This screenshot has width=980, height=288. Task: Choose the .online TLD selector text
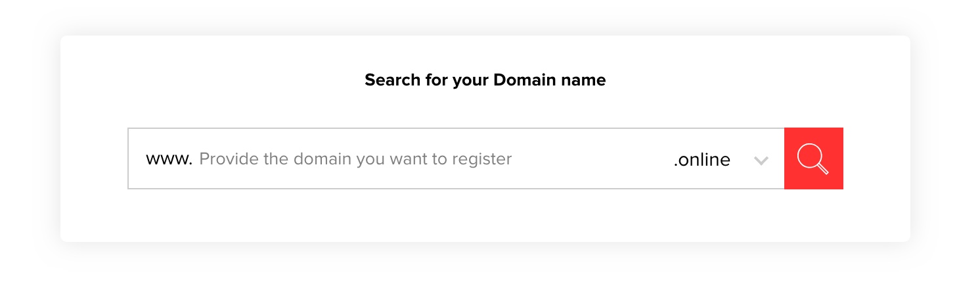pyautogui.click(x=702, y=160)
